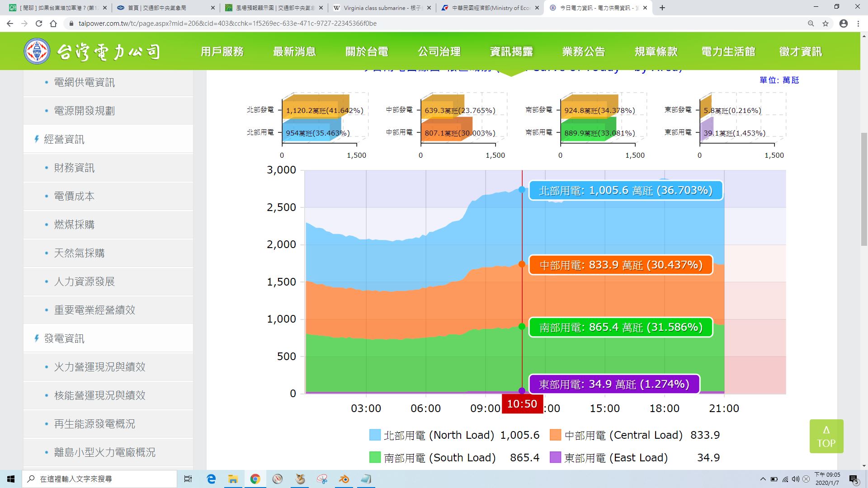Open the Chrome profile avatar icon
The image size is (868, 488).
click(844, 23)
